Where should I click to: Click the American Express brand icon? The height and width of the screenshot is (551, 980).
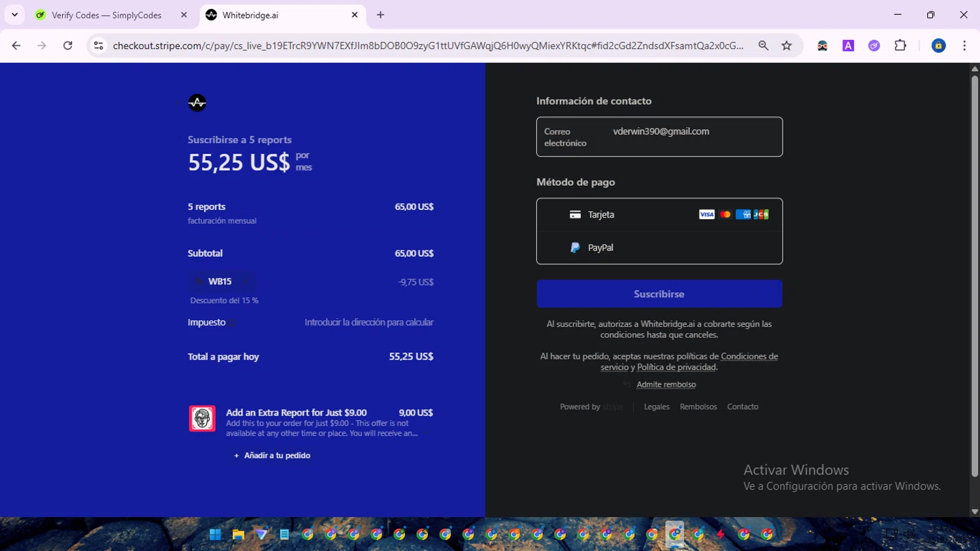pyautogui.click(x=743, y=214)
